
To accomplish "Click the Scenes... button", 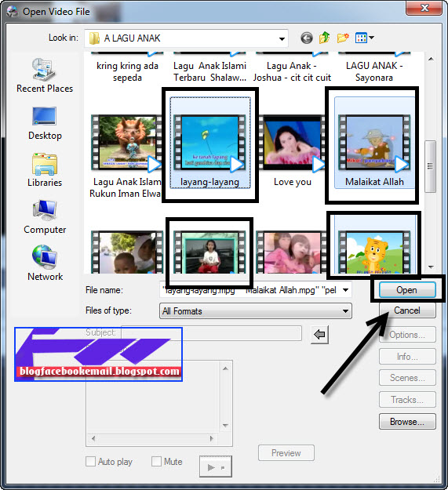I will [407, 378].
